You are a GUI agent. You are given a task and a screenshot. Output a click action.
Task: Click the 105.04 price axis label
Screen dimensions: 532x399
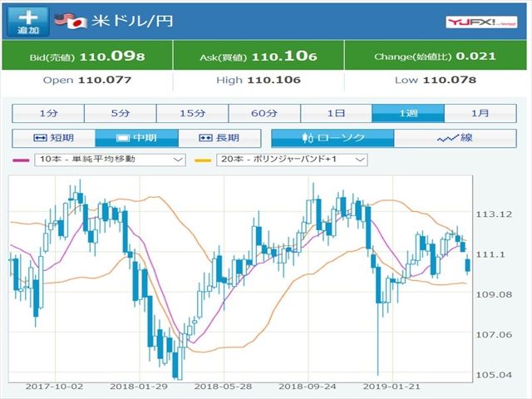494,375
